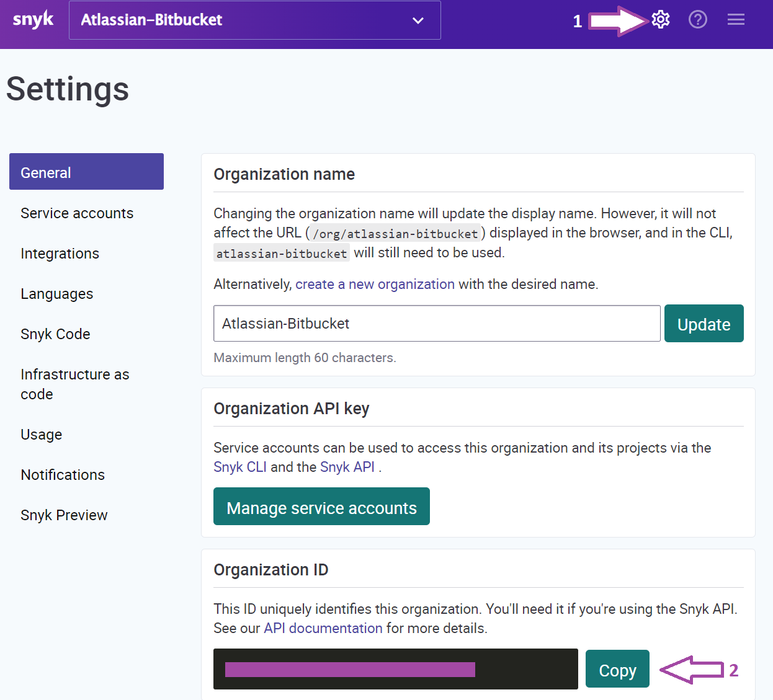Click the Snyk logo in the top bar
Viewport: 773px width, 700px height.
[x=33, y=19]
